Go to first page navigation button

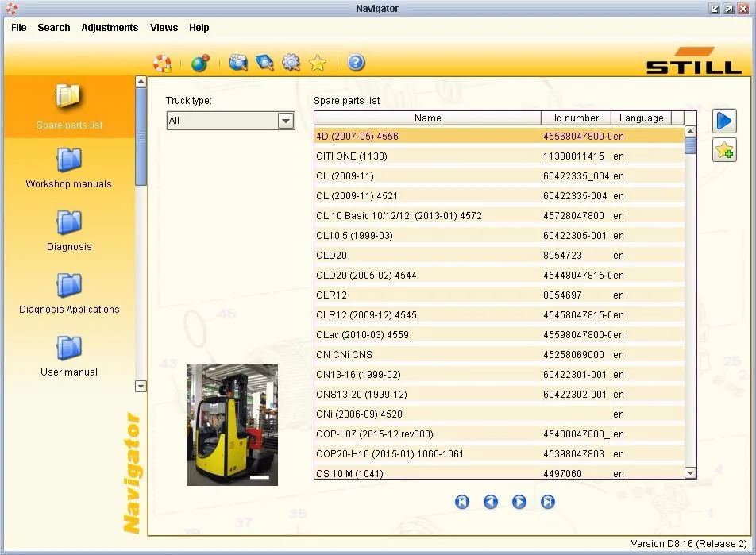tap(462, 502)
